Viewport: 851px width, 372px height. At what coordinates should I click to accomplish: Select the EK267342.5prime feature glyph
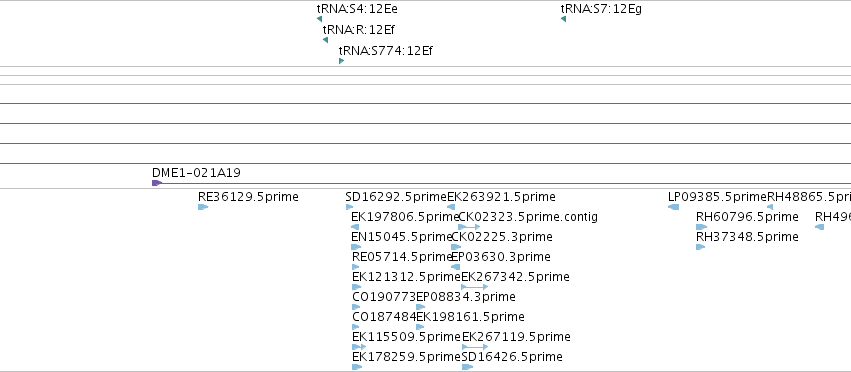pos(474,287)
